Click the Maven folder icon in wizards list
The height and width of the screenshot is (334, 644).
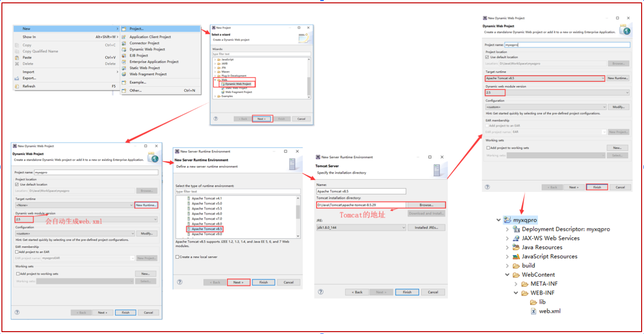tap(219, 71)
